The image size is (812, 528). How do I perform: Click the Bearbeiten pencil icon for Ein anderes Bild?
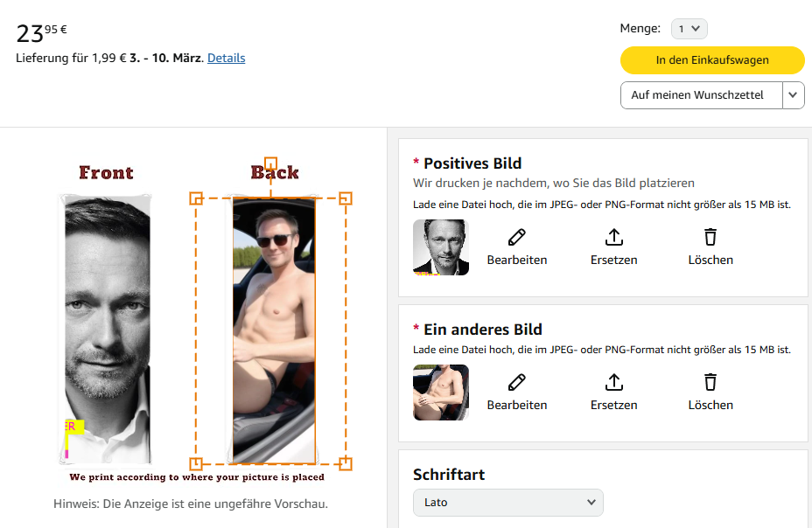pyautogui.click(x=516, y=383)
